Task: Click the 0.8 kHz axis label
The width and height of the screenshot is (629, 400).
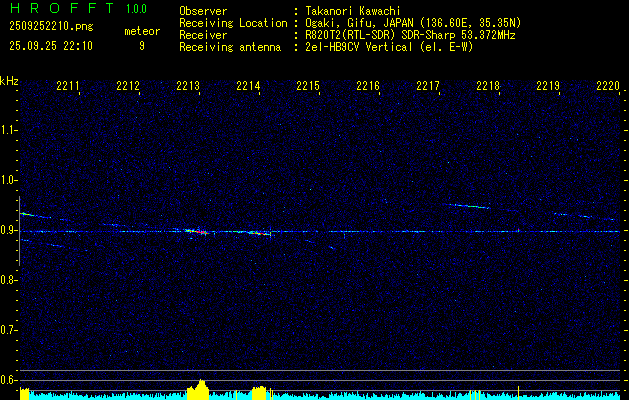Action: tap(8, 280)
